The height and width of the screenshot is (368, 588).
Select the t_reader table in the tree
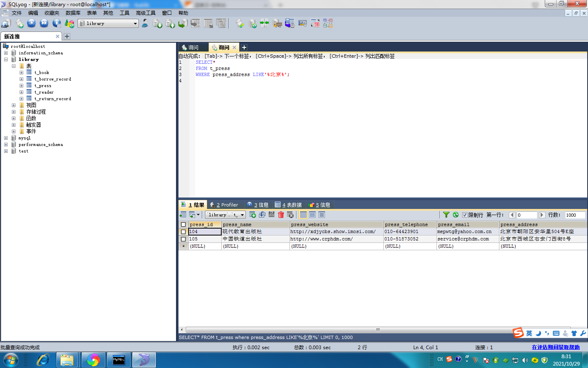click(x=44, y=92)
